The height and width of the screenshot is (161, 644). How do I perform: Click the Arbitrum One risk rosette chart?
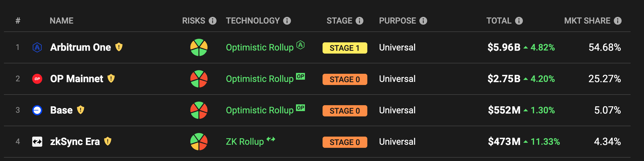pyautogui.click(x=199, y=47)
